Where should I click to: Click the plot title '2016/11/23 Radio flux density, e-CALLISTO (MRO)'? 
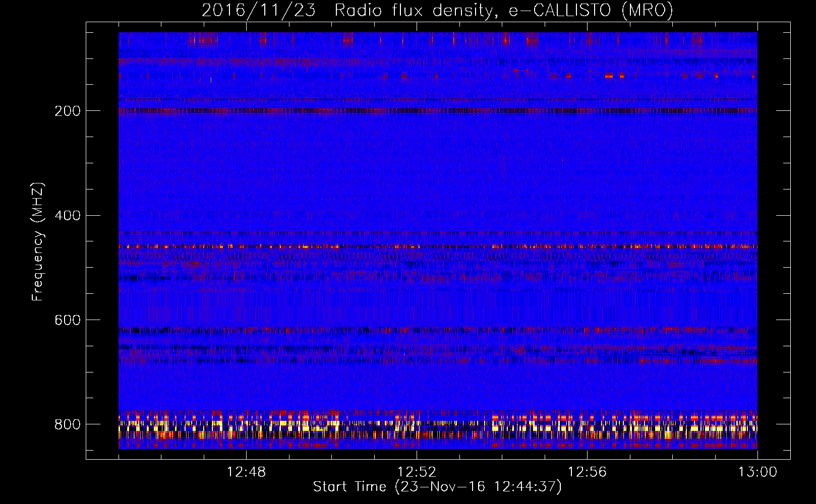tap(437, 11)
